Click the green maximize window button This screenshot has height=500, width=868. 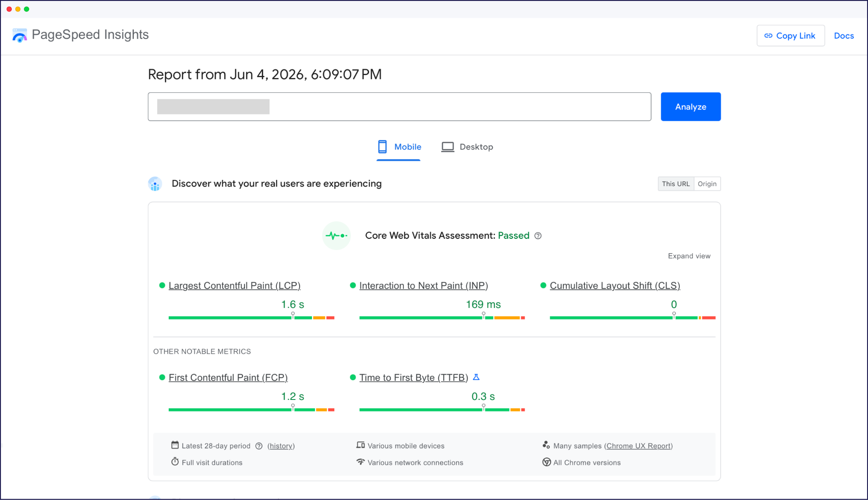(x=27, y=9)
